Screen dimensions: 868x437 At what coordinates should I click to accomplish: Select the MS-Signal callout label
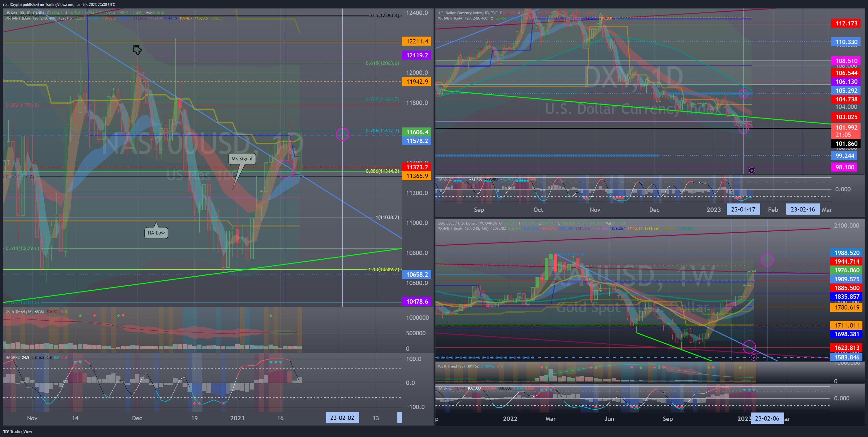(x=242, y=158)
